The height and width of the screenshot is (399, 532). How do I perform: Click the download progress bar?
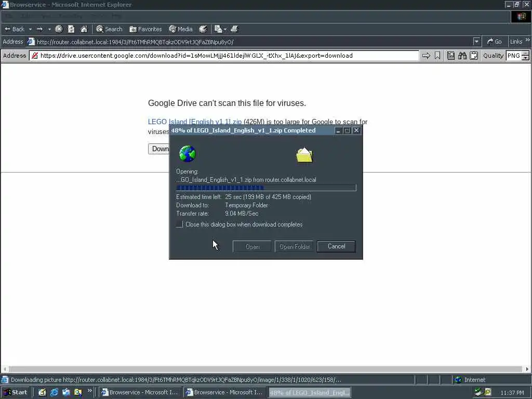(x=266, y=188)
